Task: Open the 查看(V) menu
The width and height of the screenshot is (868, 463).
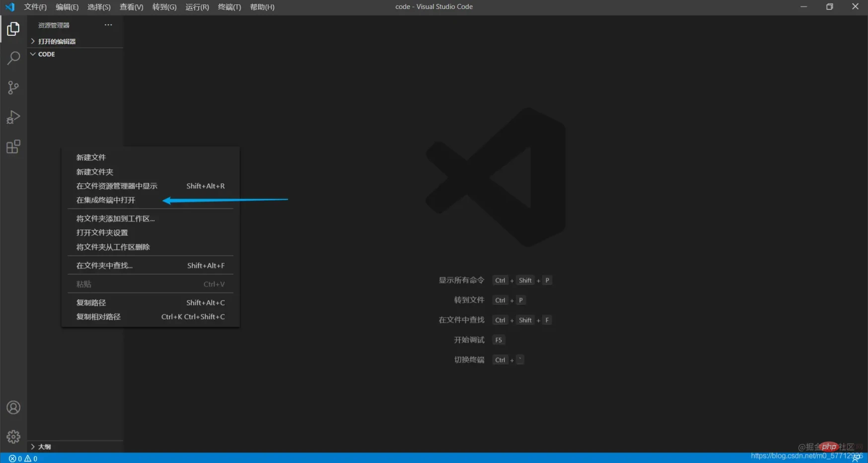Action: [131, 7]
